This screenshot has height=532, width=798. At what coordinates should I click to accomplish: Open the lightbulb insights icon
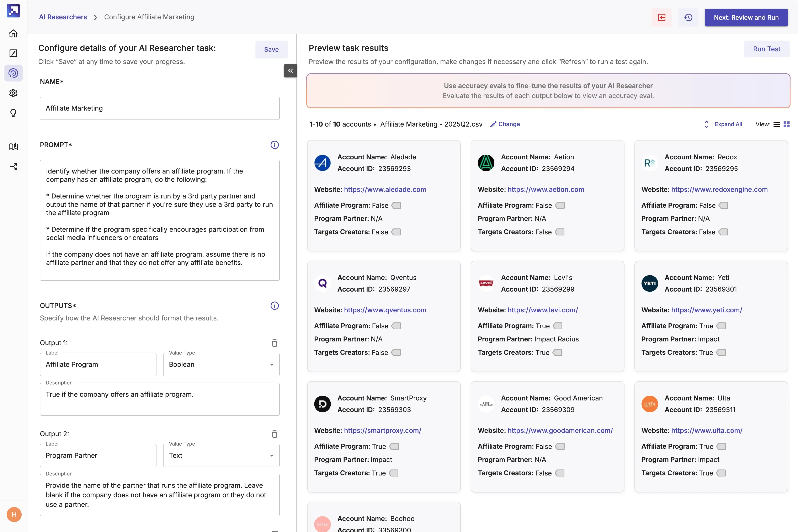tap(13, 113)
